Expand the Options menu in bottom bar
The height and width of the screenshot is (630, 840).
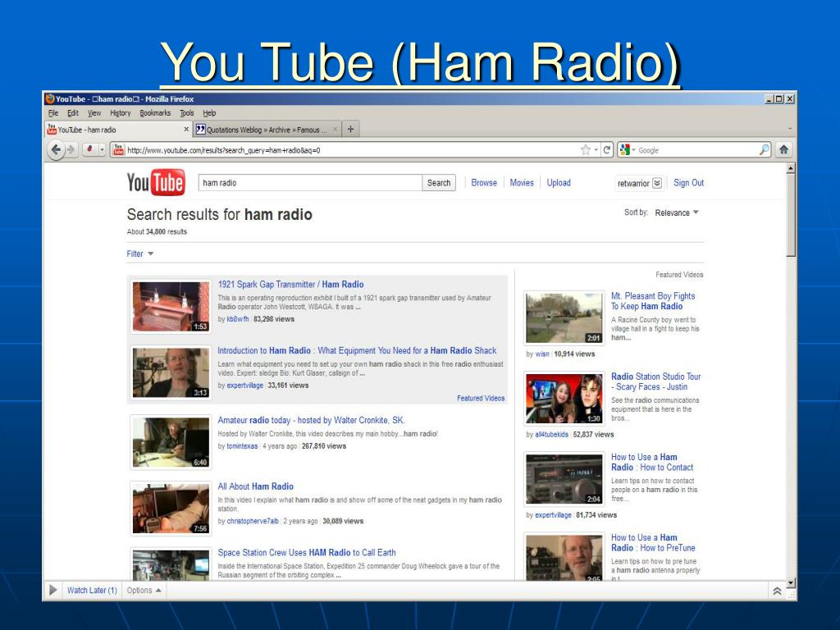point(144,591)
